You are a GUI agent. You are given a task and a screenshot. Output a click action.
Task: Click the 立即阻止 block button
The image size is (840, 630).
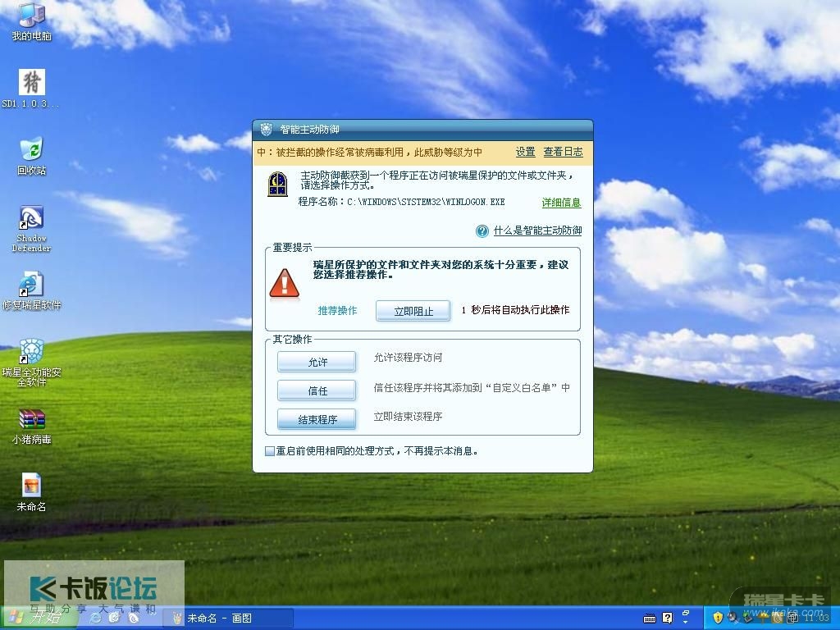[x=413, y=311]
